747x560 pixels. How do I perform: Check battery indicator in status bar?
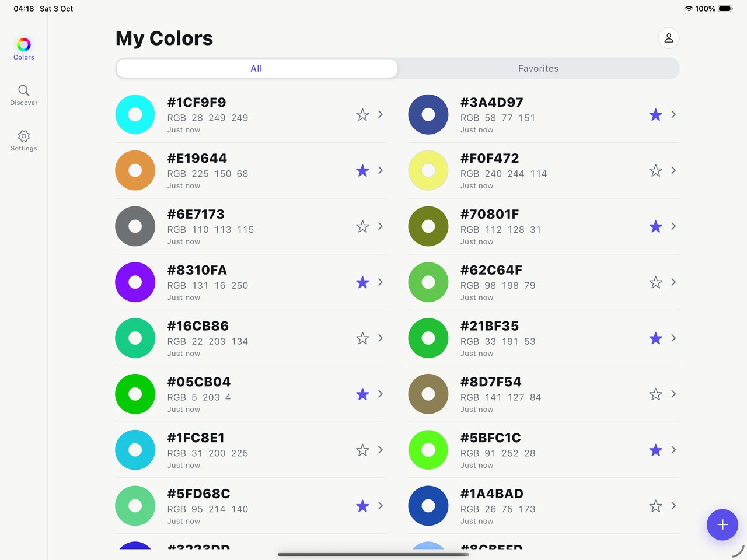725,9
